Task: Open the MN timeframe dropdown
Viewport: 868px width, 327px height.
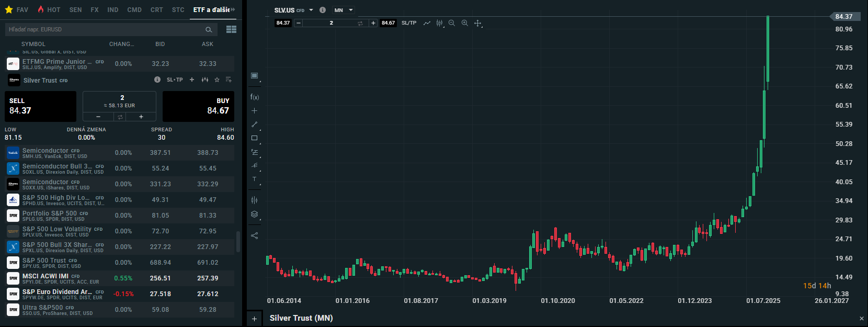Action: [344, 10]
